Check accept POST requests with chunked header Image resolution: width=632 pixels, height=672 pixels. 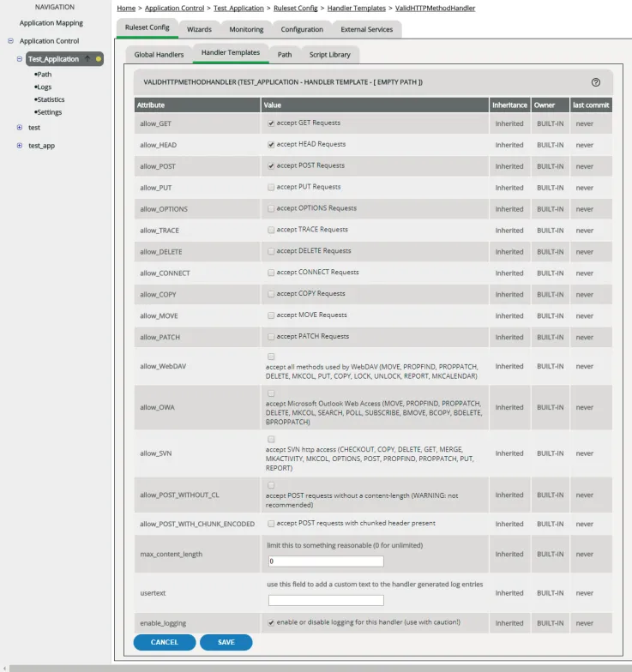point(271,524)
